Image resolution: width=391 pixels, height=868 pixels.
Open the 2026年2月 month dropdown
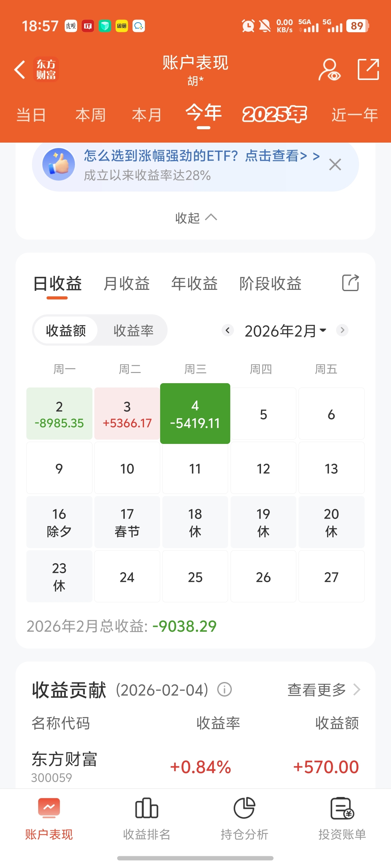point(285,330)
